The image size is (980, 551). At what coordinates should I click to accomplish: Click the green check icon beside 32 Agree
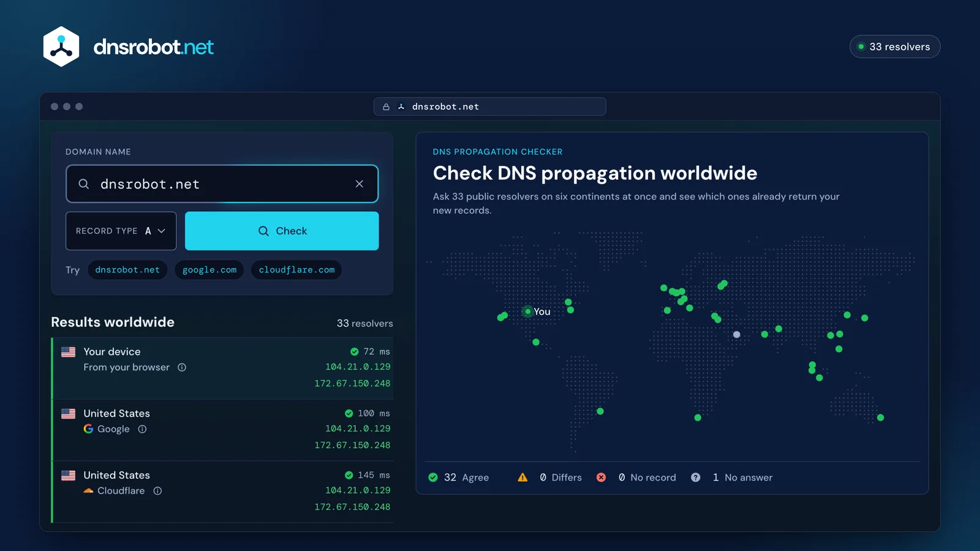click(x=433, y=478)
